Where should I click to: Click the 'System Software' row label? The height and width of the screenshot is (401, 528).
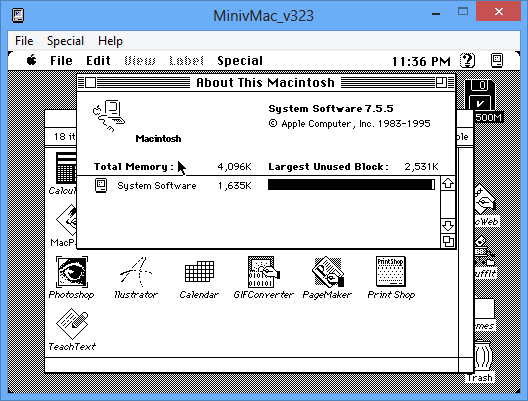click(x=157, y=186)
